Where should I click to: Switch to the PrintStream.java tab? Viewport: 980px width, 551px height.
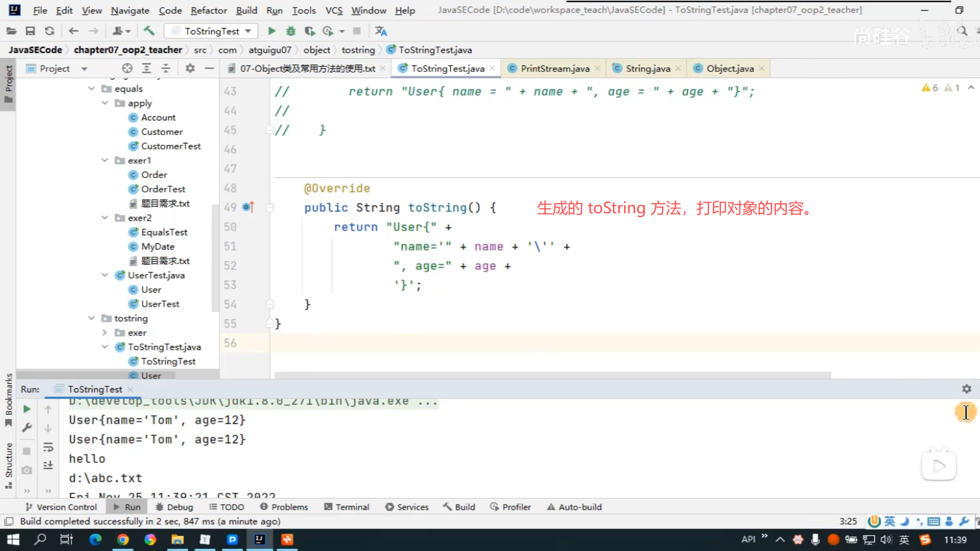(554, 68)
